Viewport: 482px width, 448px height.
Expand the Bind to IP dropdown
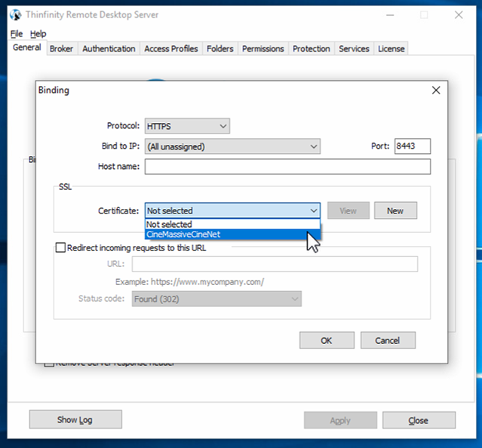232,146
